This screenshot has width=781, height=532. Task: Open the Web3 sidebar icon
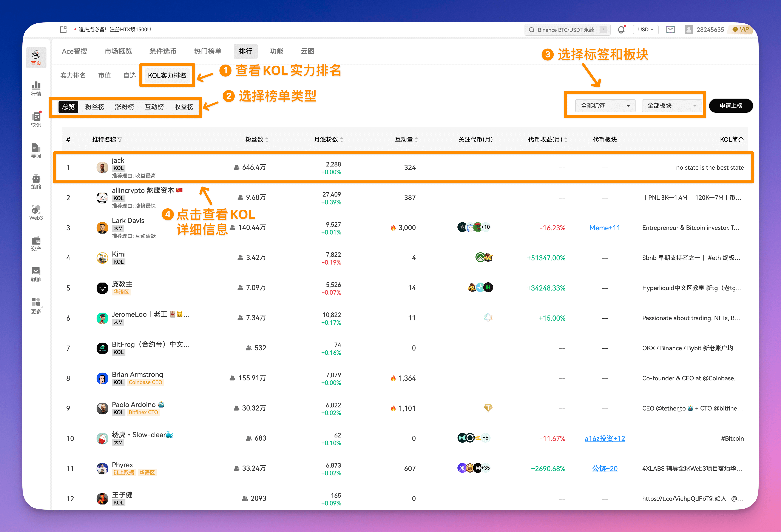[36, 213]
